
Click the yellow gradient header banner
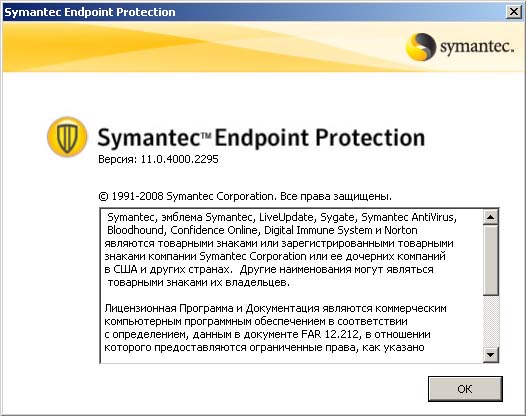click(x=263, y=47)
